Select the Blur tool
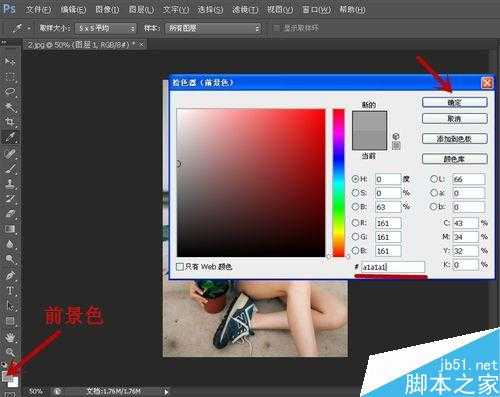Viewport: 500px width, 397px height. point(10,244)
